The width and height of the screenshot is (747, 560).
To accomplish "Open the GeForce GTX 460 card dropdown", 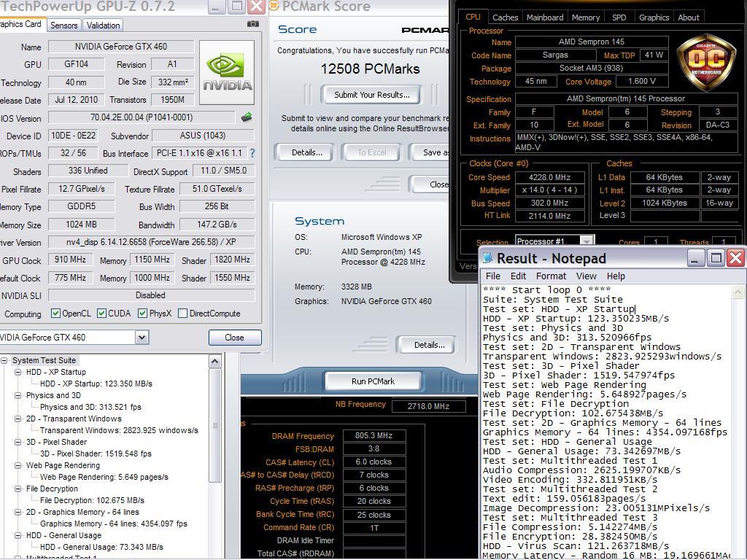I will pos(142,338).
